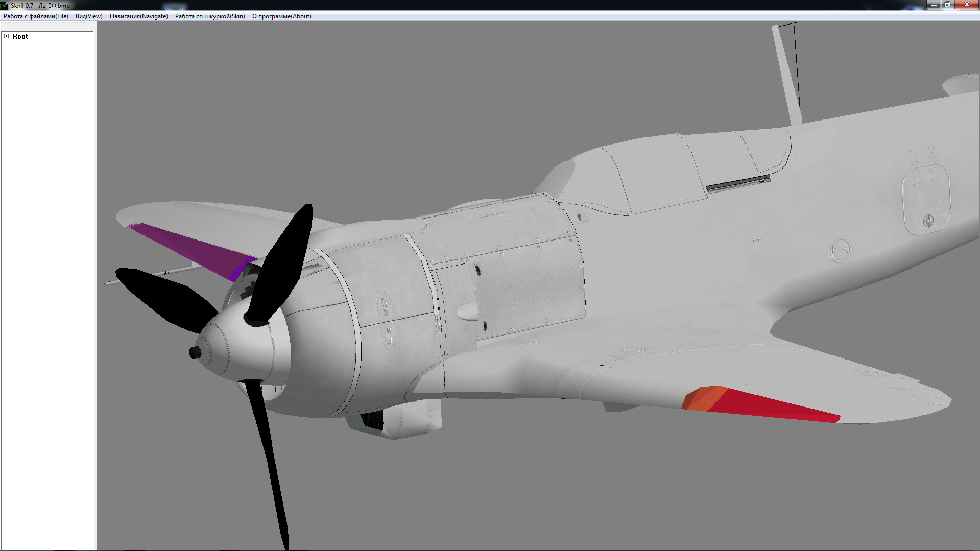Open the Навигация(Navigate) menu
Viewport: 980px width, 551px height.
tap(139, 16)
